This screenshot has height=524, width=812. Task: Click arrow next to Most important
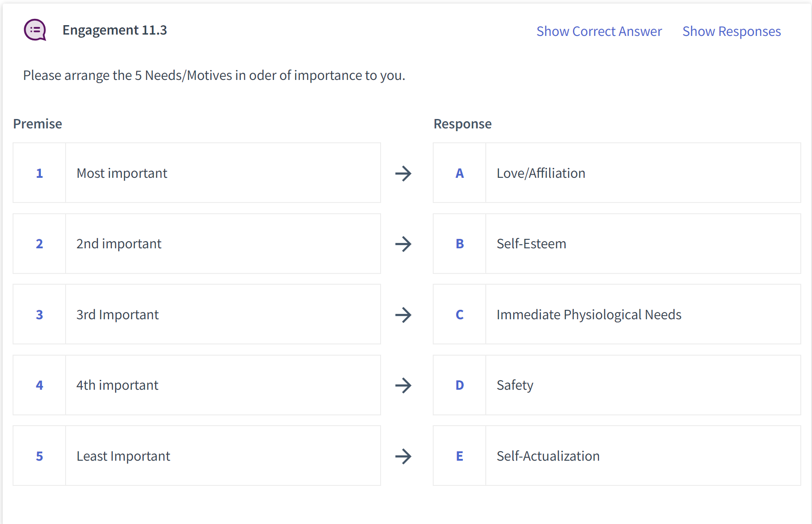403,173
